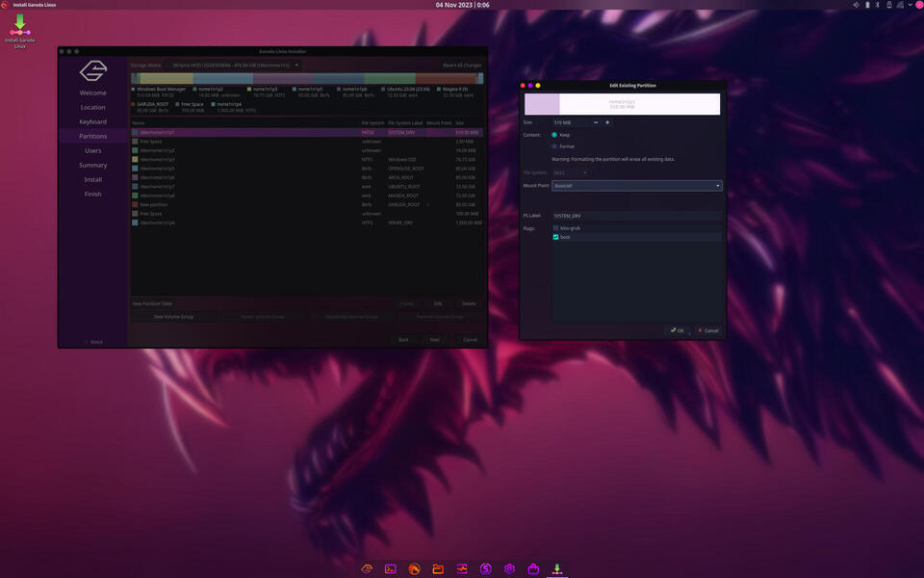Screen dimensions: 924x578
Task: Launch the terminal from the dock
Action: tap(390, 568)
